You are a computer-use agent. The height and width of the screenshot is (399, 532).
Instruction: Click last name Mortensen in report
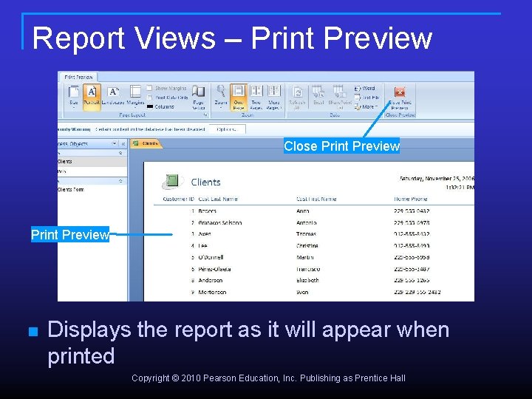click(x=212, y=292)
